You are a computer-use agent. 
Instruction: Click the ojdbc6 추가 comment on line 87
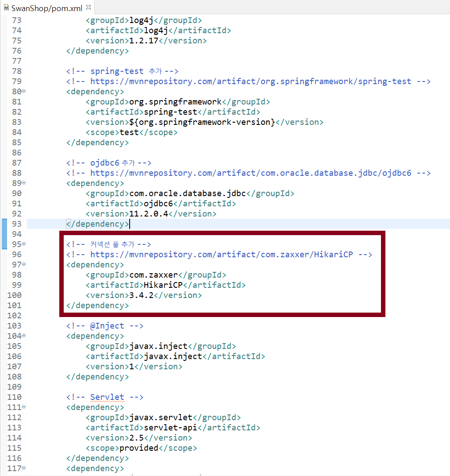[x=109, y=163]
